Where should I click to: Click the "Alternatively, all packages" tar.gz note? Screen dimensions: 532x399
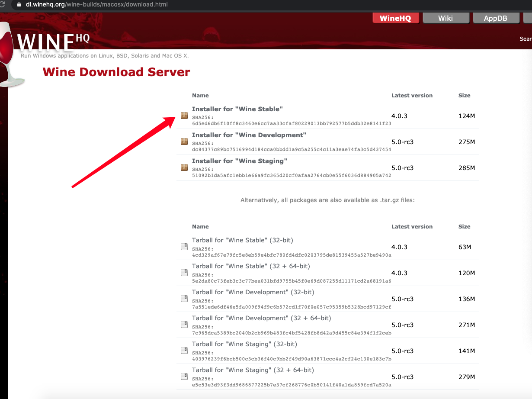327,200
